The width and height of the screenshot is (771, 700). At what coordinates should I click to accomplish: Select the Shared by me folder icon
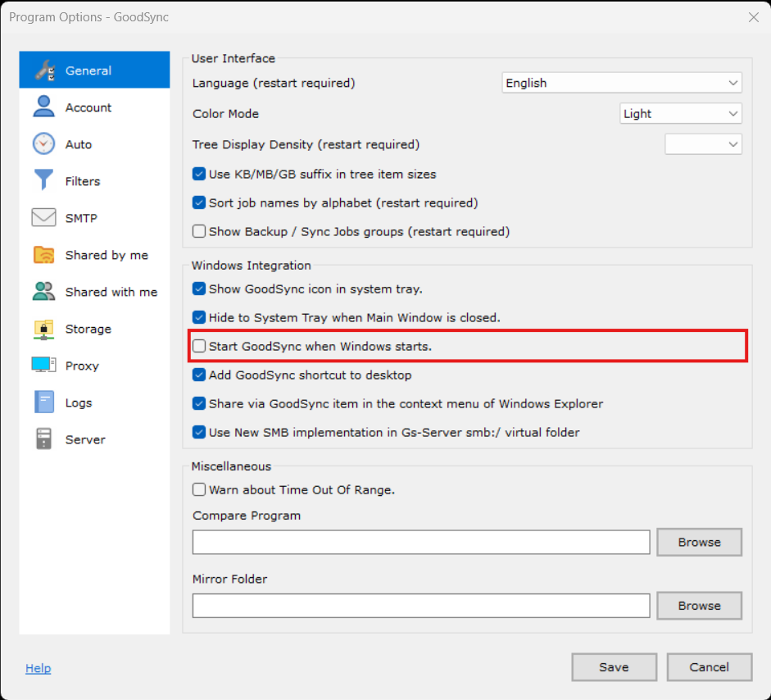(x=43, y=255)
